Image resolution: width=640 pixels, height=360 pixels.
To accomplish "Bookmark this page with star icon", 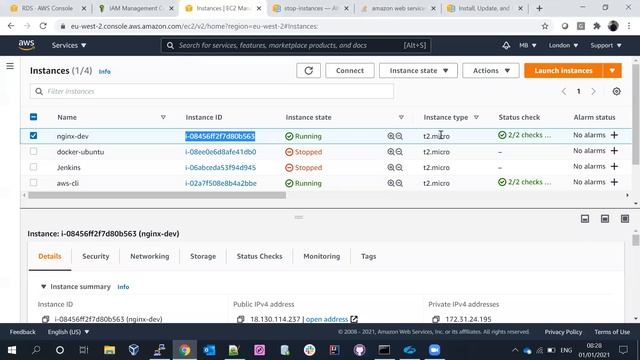I will (x=545, y=26).
